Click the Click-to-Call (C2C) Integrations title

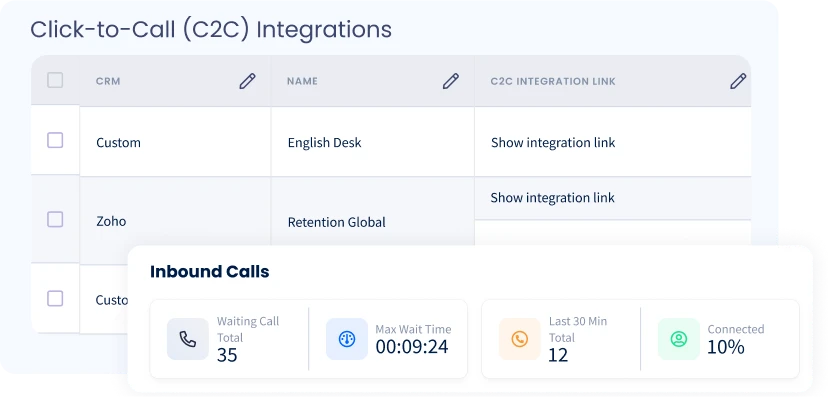[211, 30]
